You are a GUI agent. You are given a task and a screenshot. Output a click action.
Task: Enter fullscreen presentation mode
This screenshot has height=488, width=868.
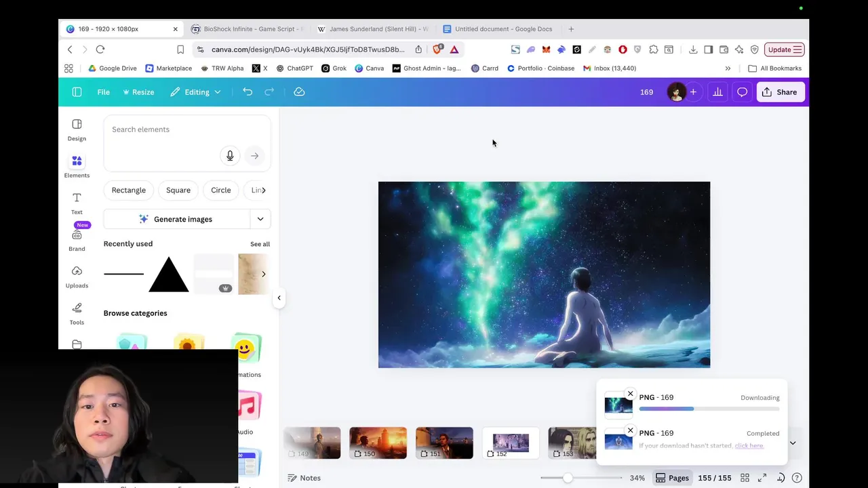pyautogui.click(x=762, y=478)
